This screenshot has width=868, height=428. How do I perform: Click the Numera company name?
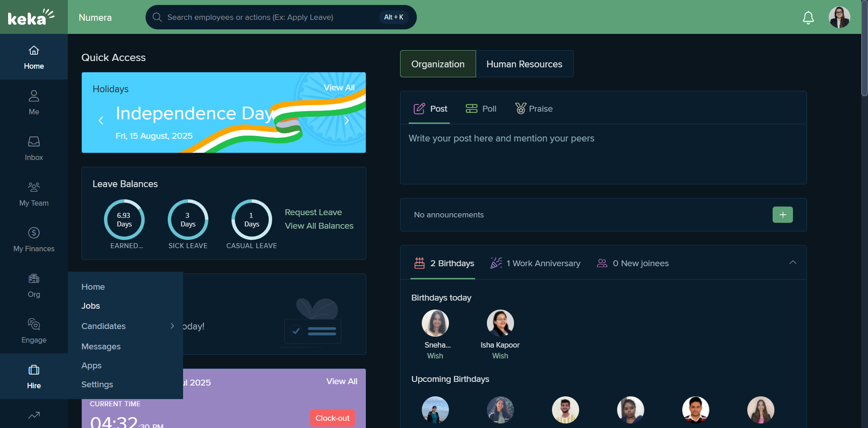[95, 18]
